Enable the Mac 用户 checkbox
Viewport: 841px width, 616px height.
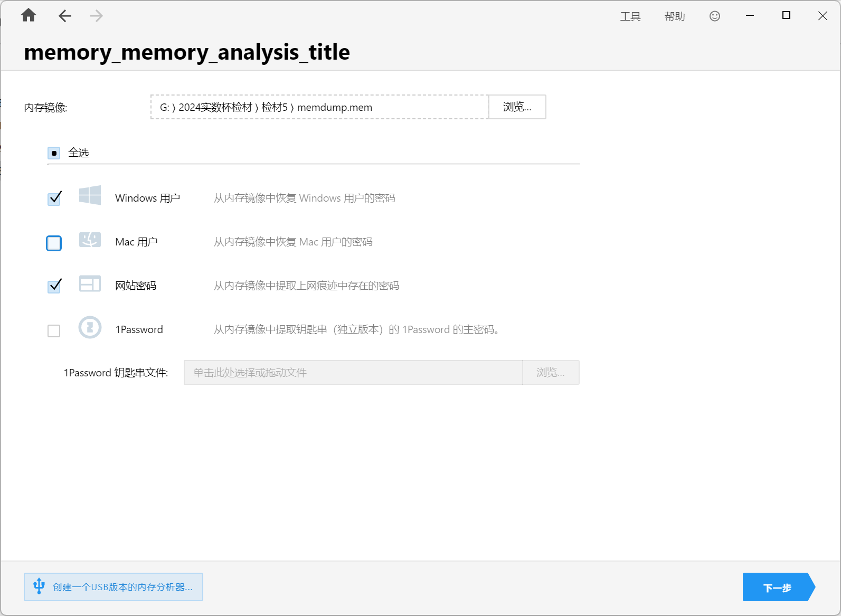(x=54, y=243)
